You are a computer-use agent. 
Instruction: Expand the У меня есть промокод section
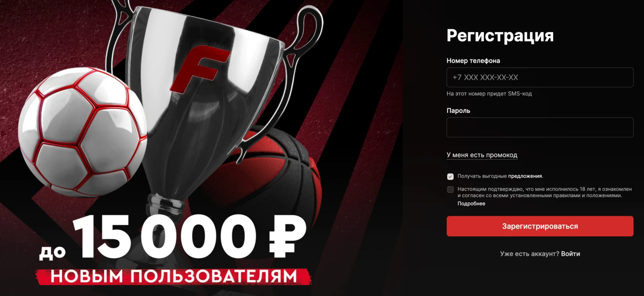coord(482,155)
